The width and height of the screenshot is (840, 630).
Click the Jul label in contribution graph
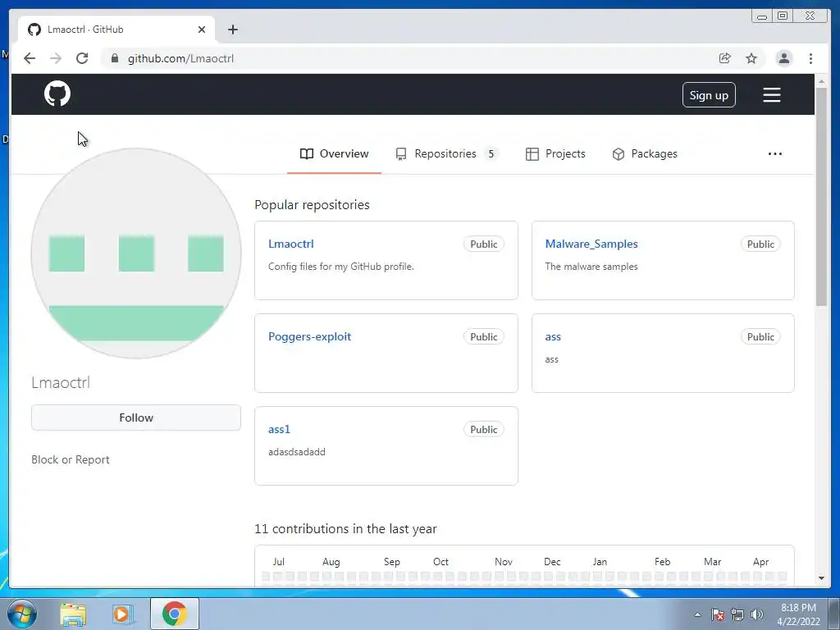[x=278, y=561]
